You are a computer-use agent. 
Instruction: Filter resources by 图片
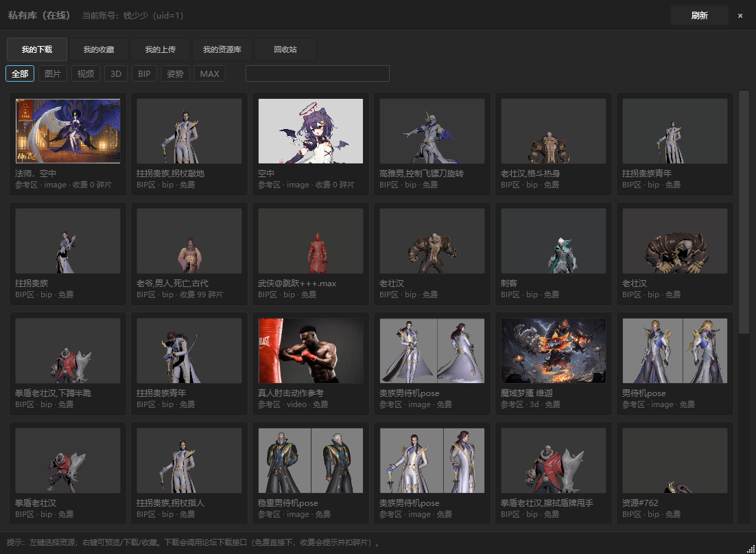click(x=53, y=74)
